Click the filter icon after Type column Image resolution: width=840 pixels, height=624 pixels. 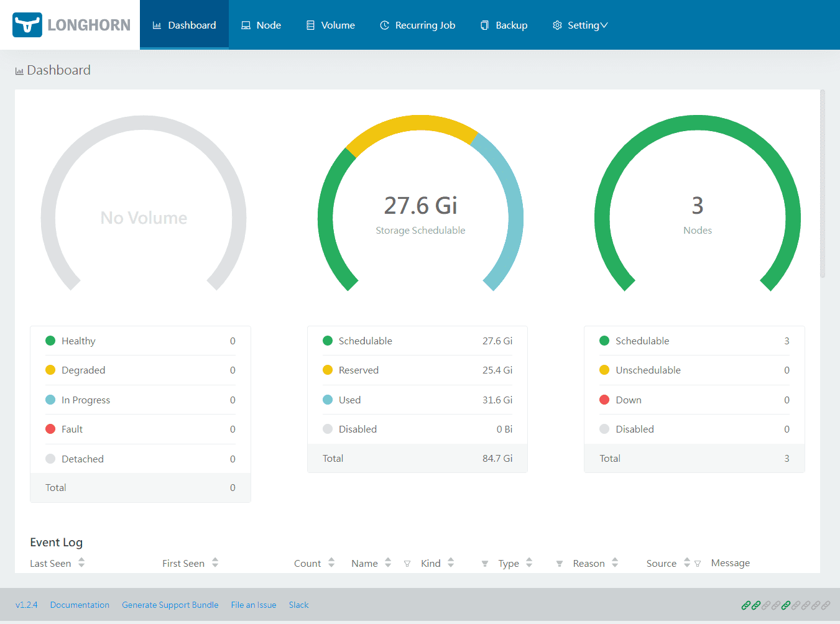560,564
